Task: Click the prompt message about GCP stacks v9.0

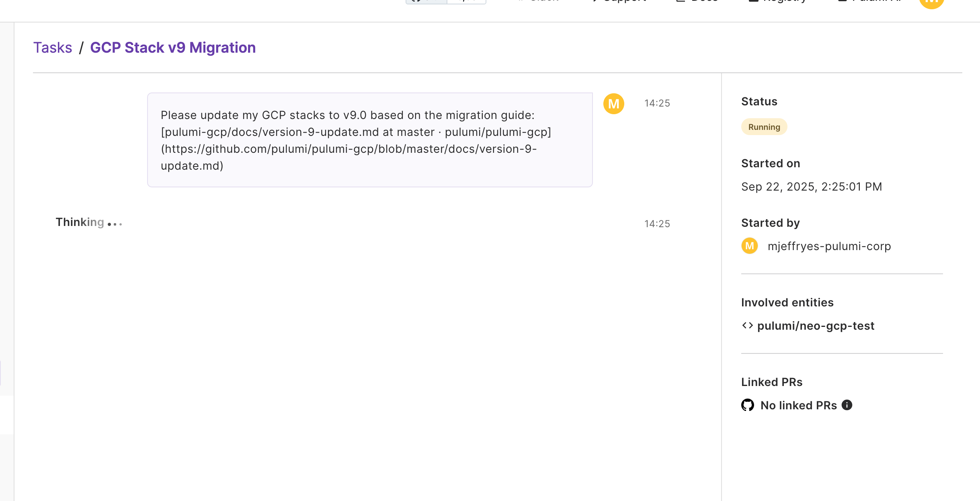Action: 370,140
